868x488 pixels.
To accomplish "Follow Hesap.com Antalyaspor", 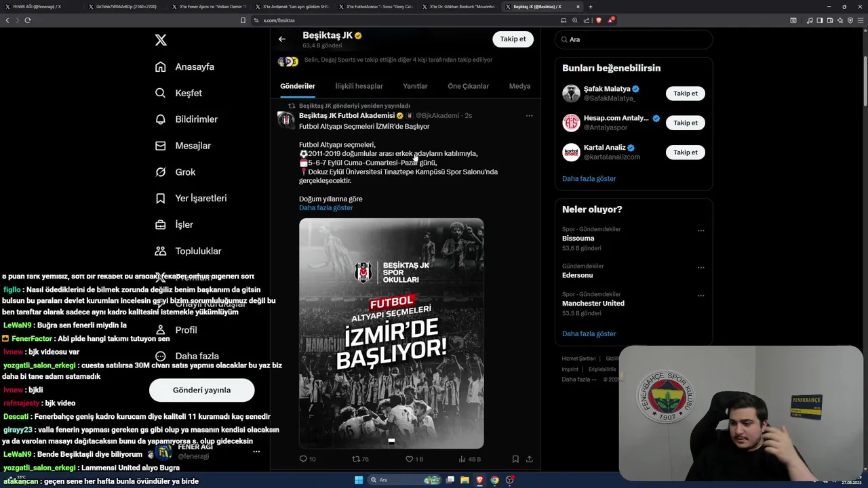I will [685, 123].
